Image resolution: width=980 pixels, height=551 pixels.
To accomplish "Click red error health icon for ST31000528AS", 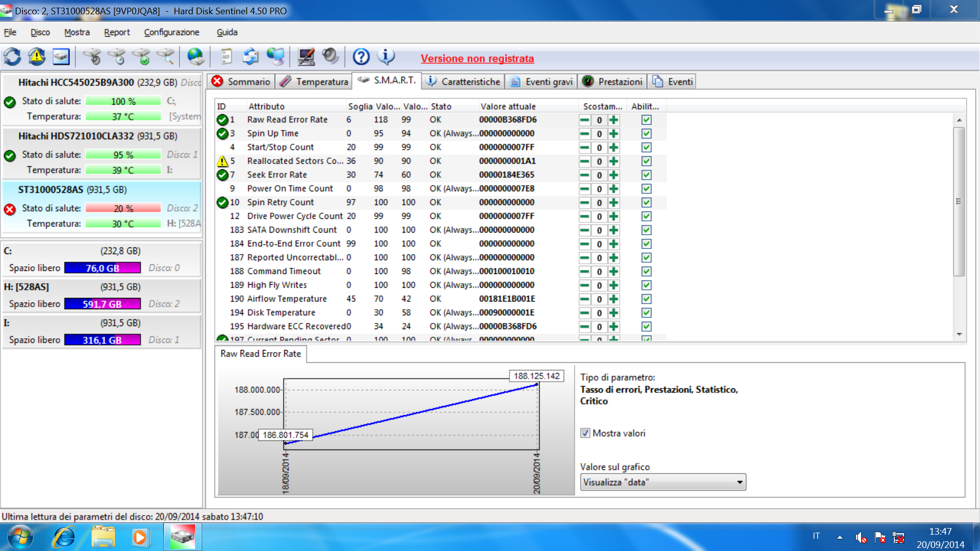I will point(10,209).
